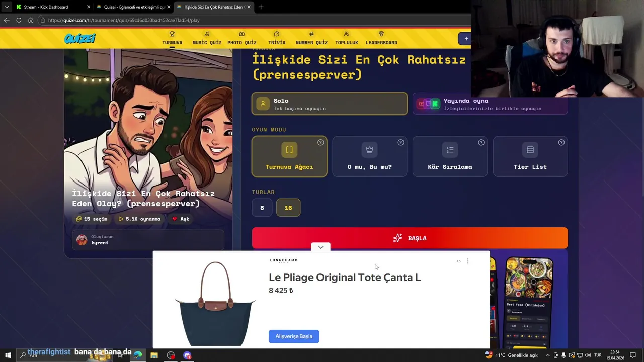Go to browser home page

[x=31, y=20]
